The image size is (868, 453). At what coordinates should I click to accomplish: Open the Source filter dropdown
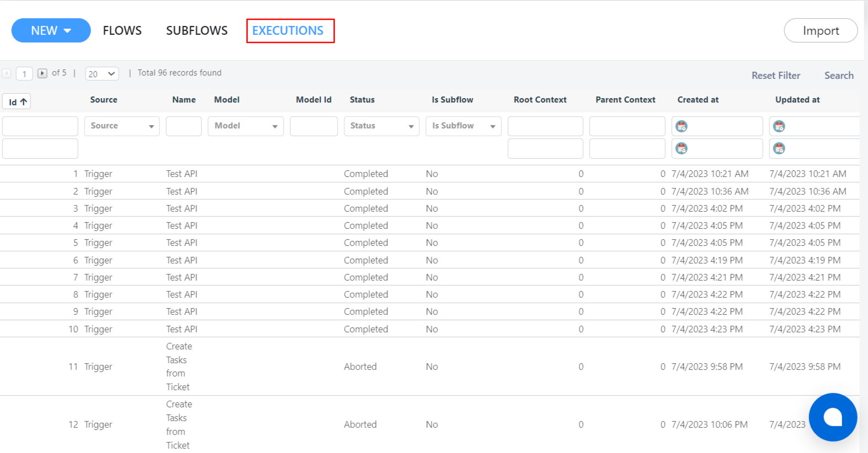click(x=122, y=126)
